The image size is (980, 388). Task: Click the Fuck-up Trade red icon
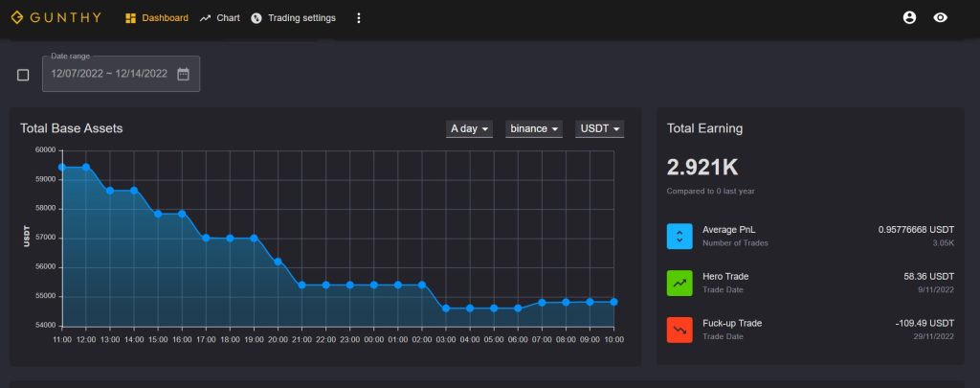pos(679,330)
